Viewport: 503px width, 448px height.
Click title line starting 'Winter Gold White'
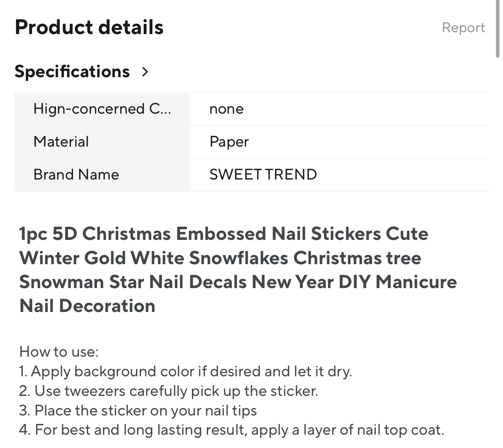220,258
